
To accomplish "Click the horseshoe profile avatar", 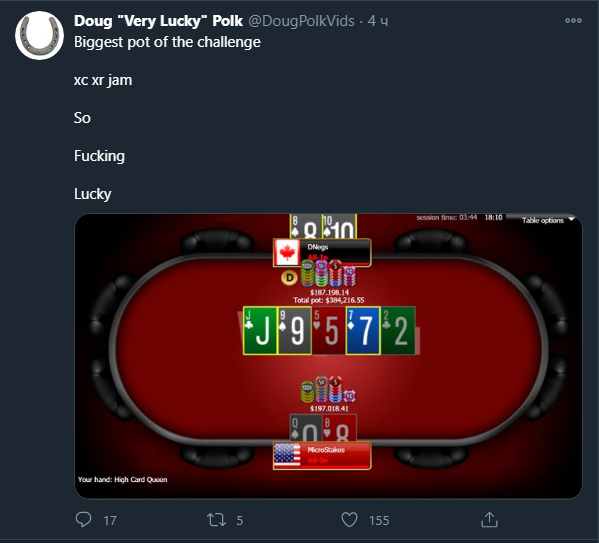I will click(39, 36).
